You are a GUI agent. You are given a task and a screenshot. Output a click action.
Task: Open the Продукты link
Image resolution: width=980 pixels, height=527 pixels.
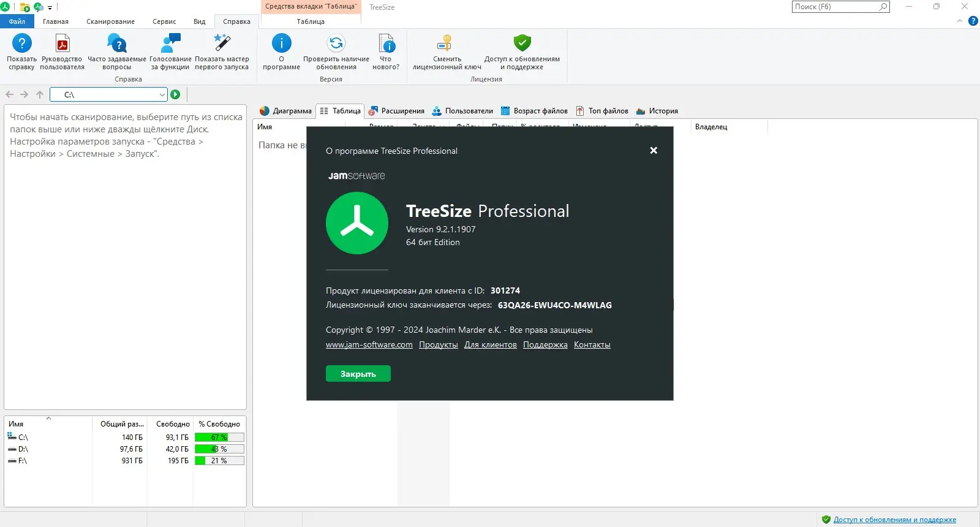tap(439, 345)
